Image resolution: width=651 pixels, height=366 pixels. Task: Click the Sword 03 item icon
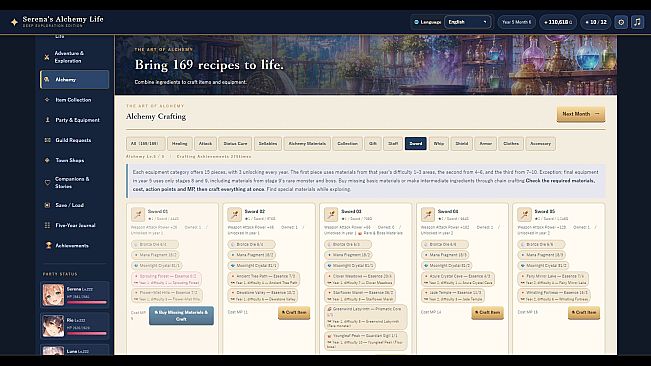(331, 215)
